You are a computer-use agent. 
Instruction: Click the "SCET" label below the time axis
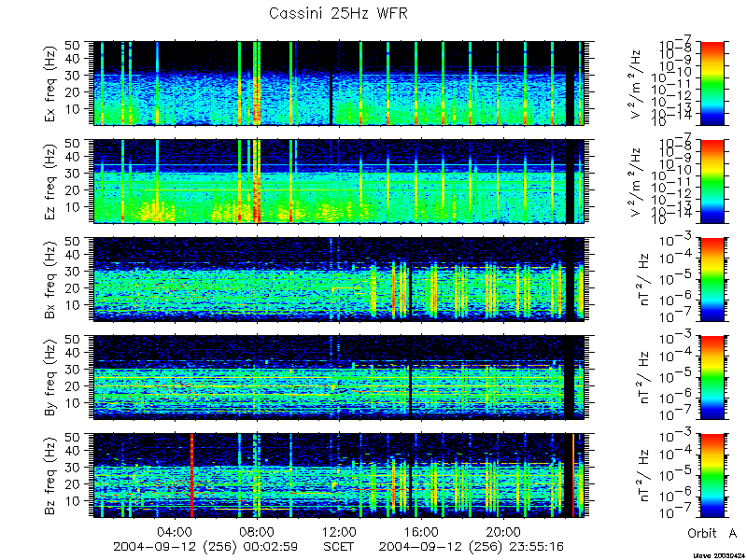(339, 547)
